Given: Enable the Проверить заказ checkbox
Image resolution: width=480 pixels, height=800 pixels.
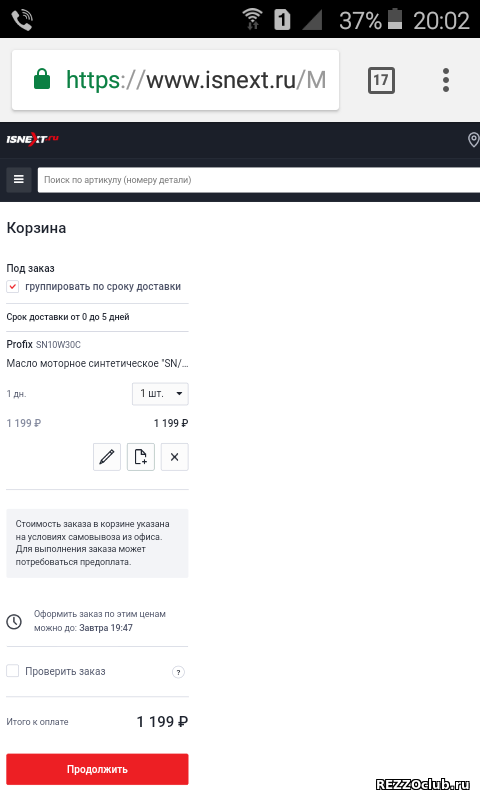Looking at the screenshot, I should (x=13, y=671).
